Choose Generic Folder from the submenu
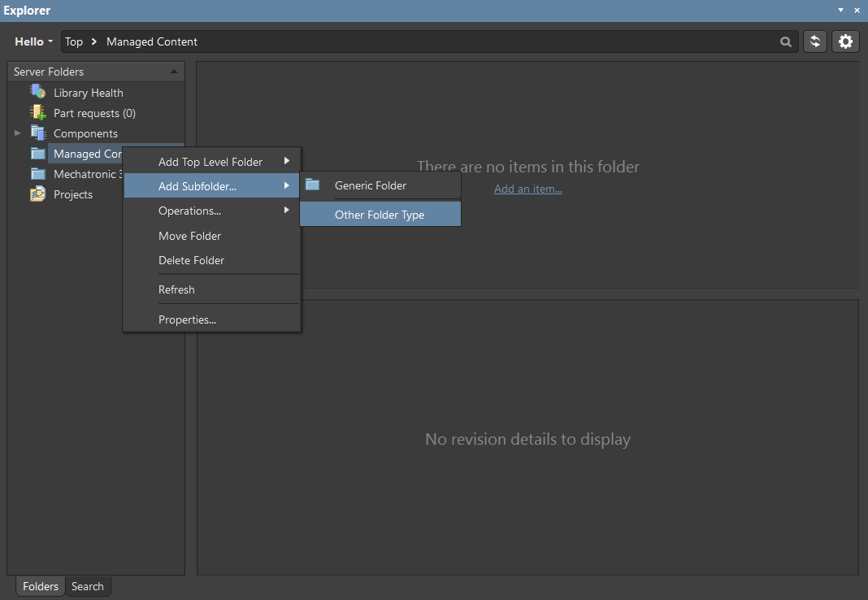 coord(380,185)
